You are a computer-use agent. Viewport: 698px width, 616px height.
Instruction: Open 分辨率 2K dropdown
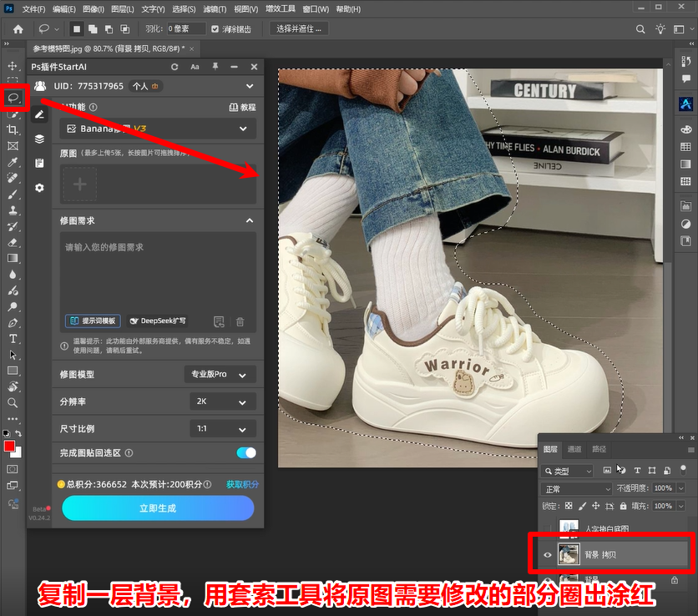pos(223,401)
